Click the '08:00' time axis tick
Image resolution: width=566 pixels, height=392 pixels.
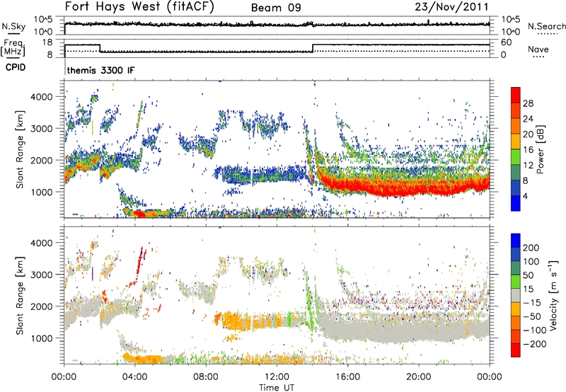click(206, 377)
